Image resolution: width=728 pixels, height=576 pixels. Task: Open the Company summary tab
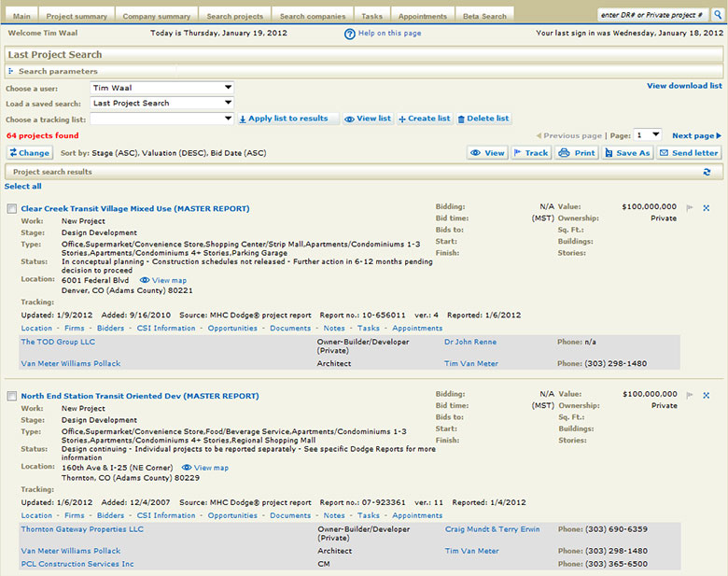click(157, 16)
